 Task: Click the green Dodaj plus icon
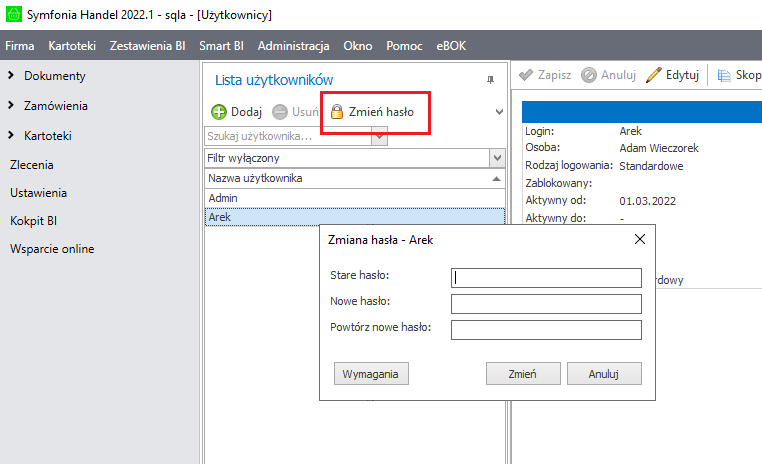point(218,112)
